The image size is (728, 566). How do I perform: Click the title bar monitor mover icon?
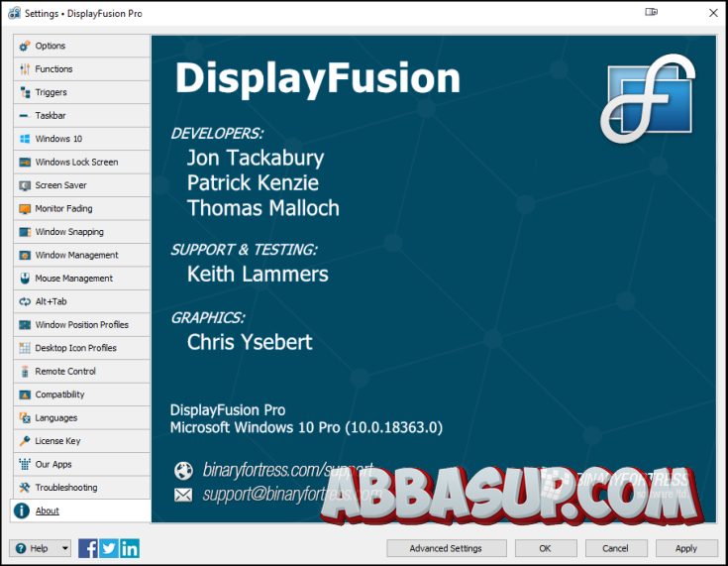point(652,12)
